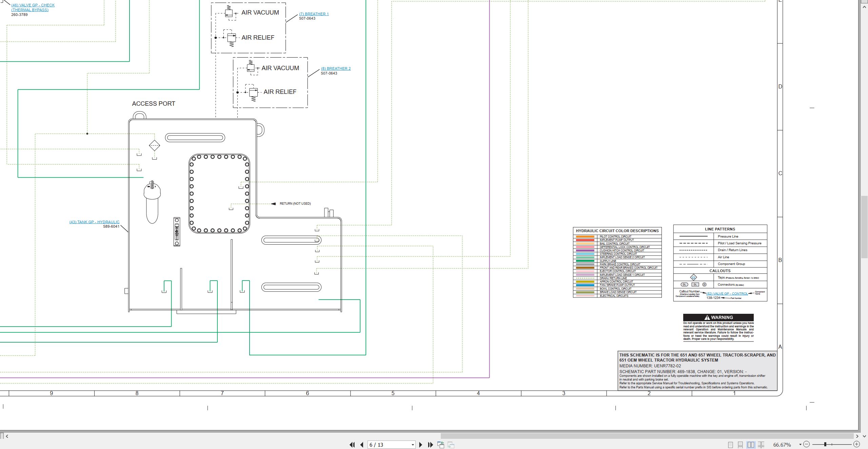
Task: Open the page number dropdown
Action: (413, 445)
